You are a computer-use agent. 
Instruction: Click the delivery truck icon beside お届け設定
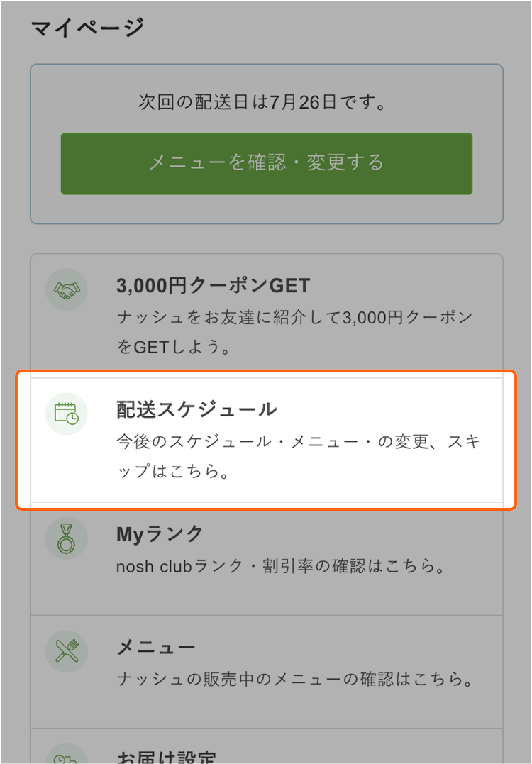pyautogui.click(x=66, y=755)
